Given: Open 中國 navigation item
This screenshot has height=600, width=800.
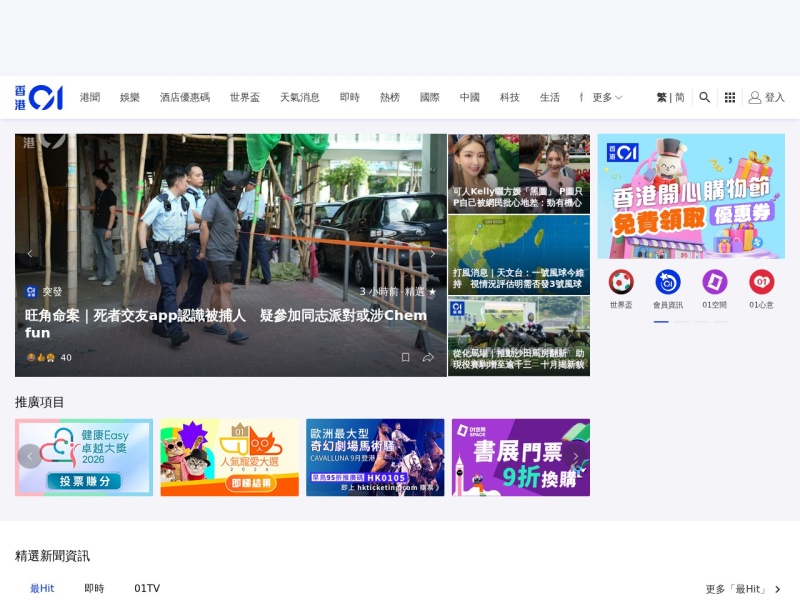Looking at the screenshot, I should click(x=469, y=97).
